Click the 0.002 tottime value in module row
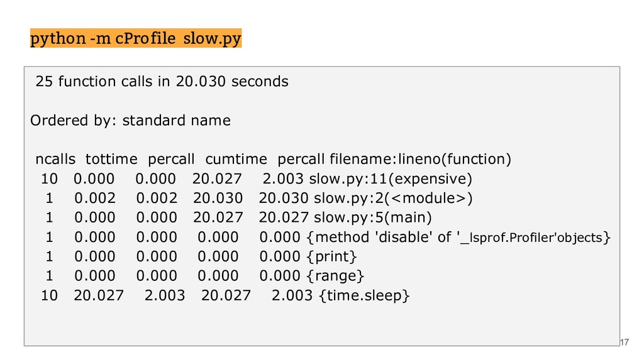This screenshot has height=362, width=644. pos(95,198)
